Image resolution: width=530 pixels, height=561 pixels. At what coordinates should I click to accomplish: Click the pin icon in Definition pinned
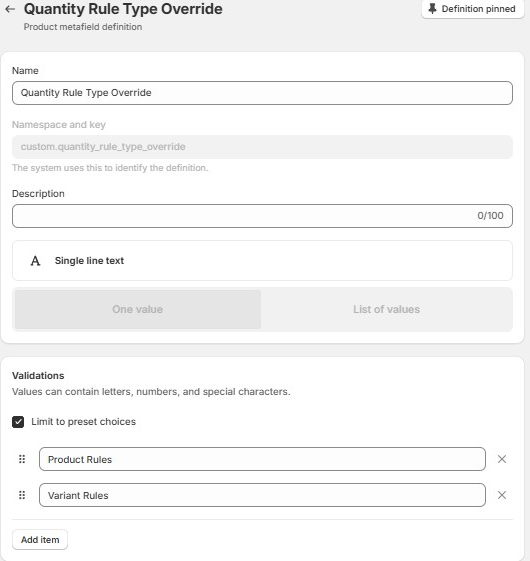432,9
